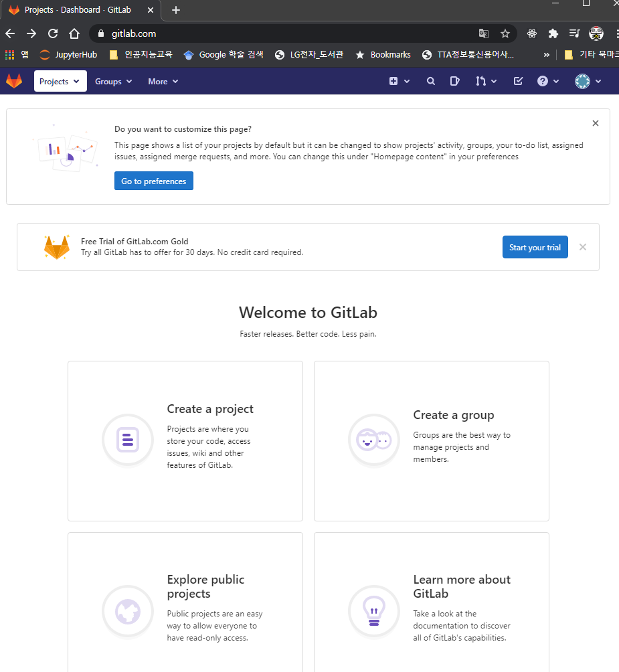Open the Issues icon in navbar

(455, 81)
